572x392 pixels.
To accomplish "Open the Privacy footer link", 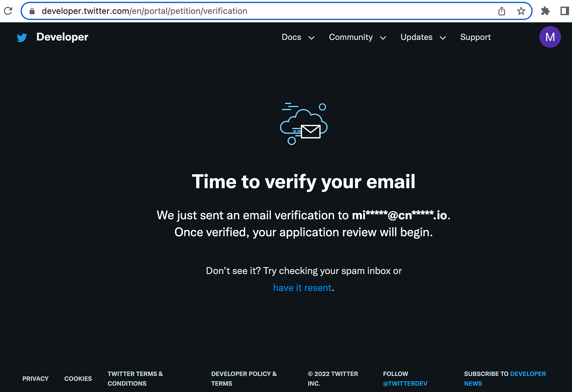I will [x=36, y=379].
